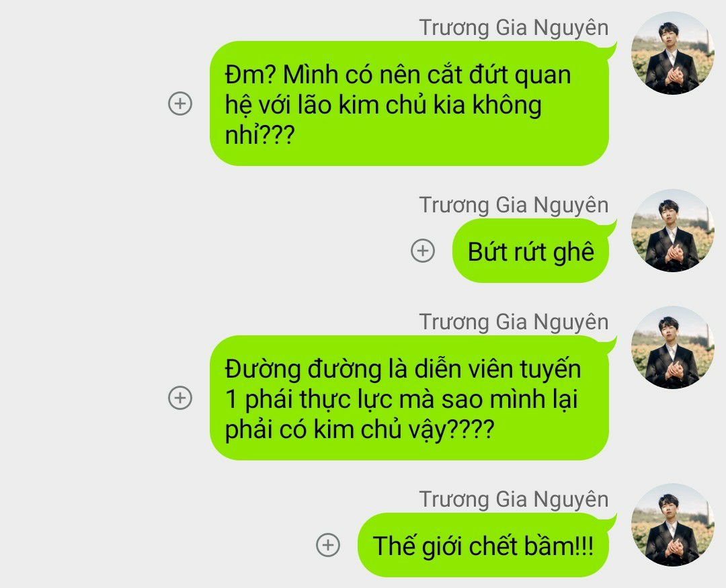Click the text '1 phái thực lực mà sao mình lại'
Image resolution: width=726 pixels, height=588 pixels.
click(401, 399)
